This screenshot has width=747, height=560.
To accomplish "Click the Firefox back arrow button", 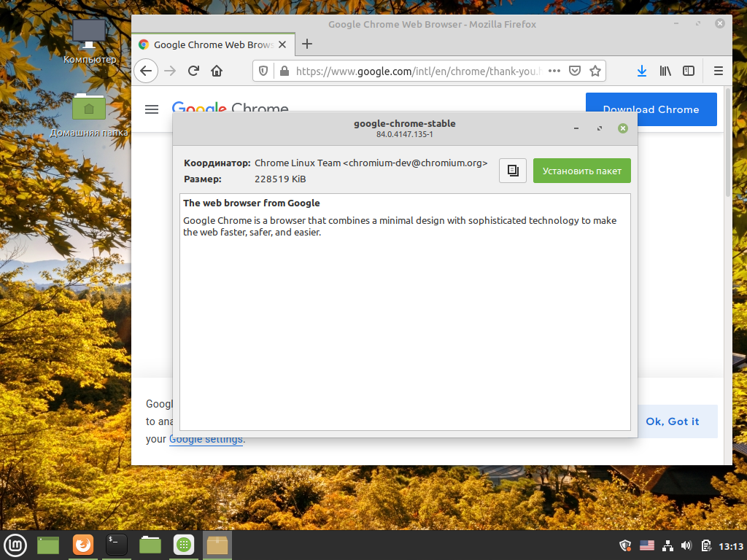I will (x=146, y=71).
